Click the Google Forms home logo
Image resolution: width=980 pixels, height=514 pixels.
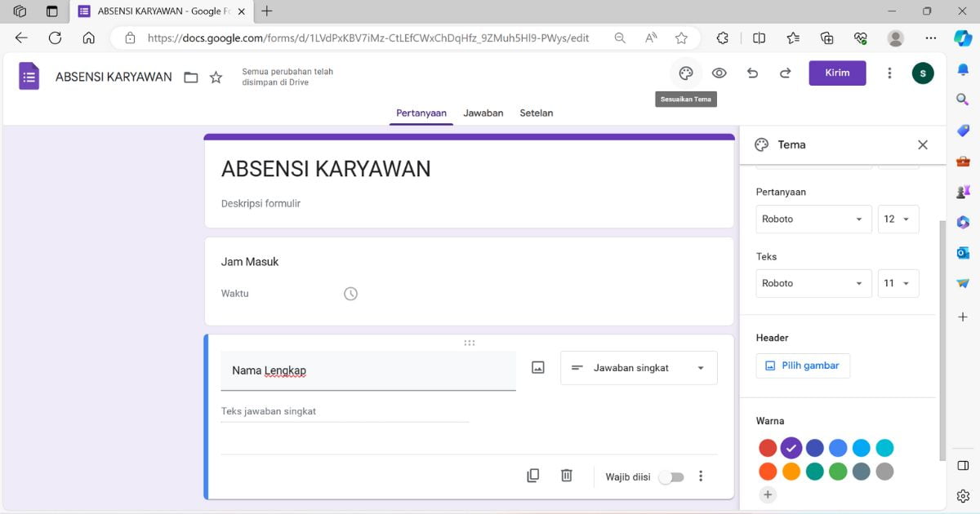coord(29,76)
